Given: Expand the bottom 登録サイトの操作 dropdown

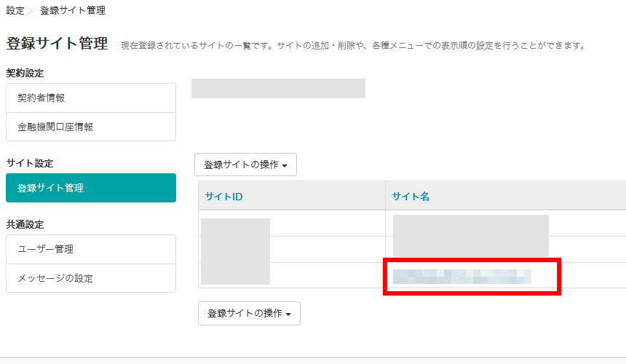Looking at the screenshot, I should 249,313.
